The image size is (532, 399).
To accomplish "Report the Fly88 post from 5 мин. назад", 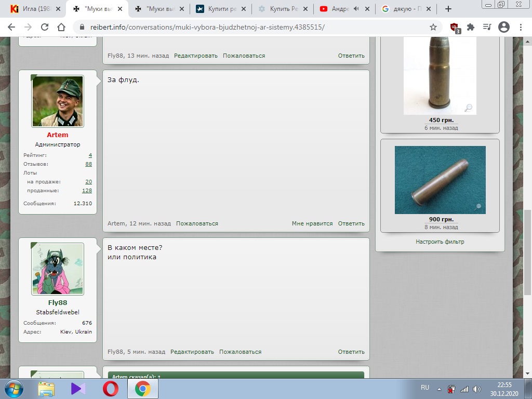I will [x=240, y=352].
